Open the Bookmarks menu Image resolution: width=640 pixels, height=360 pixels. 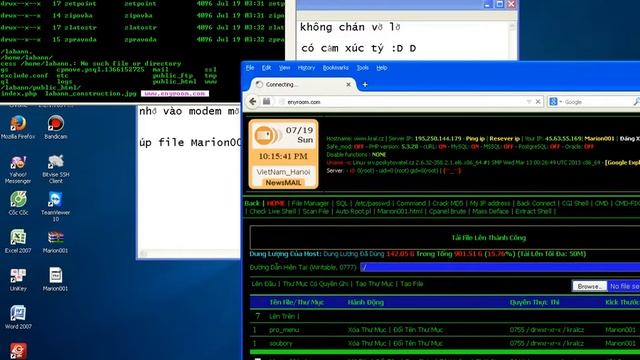click(x=336, y=68)
